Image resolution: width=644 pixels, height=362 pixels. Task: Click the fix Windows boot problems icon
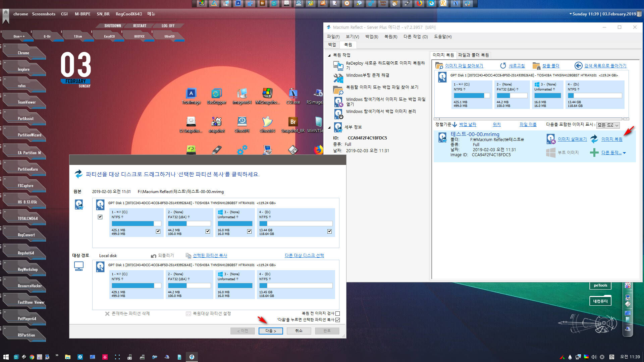click(338, 78)
